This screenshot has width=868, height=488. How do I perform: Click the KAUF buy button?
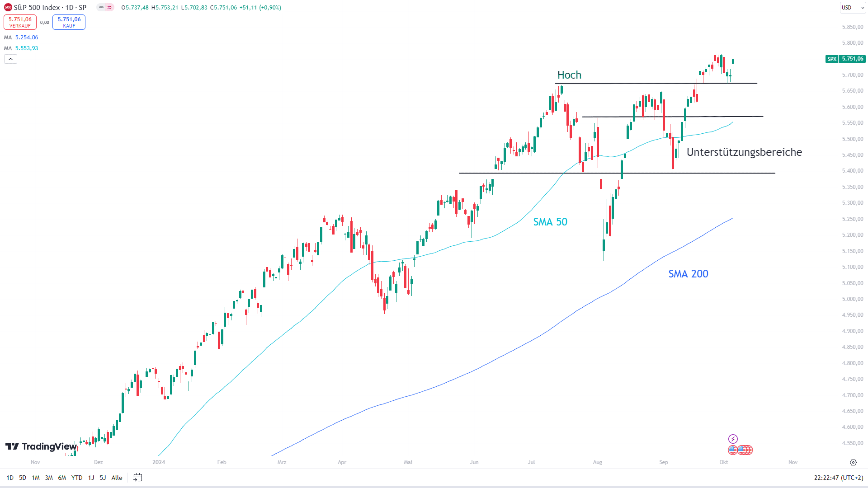[69, 22]
